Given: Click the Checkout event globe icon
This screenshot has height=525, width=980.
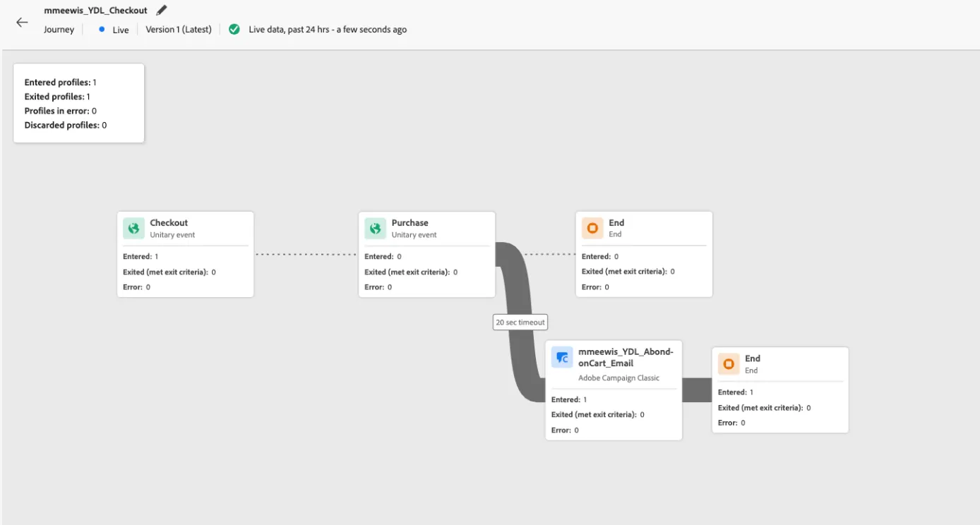Looking at the screenshot, I should pos(133,229).
